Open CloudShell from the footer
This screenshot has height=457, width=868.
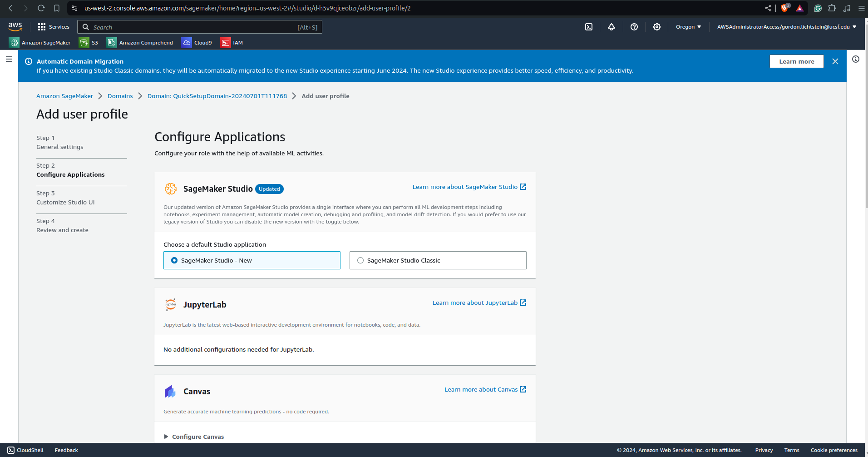click(x=26, y=450)
